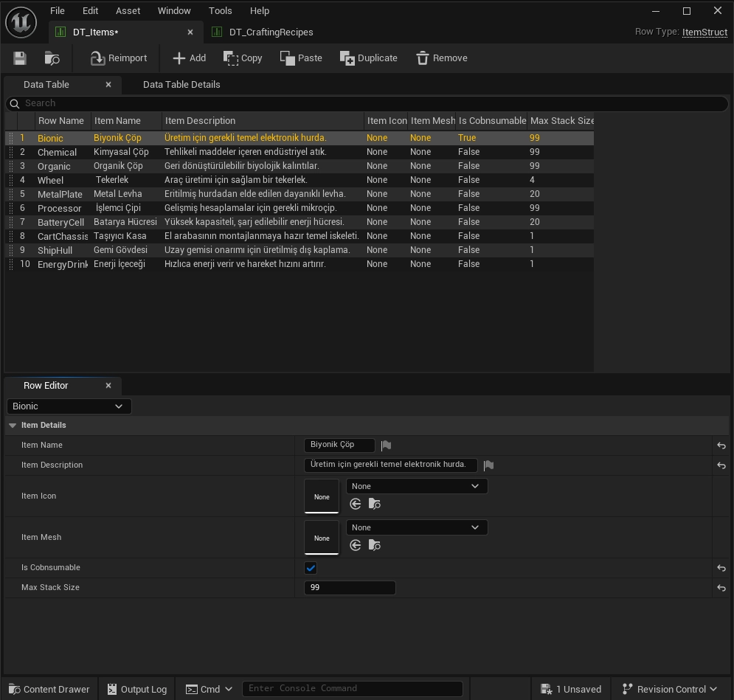Reset Max Stack Size to default value
The width and height of the screenshot is (734, 700).
click(721, 588)
